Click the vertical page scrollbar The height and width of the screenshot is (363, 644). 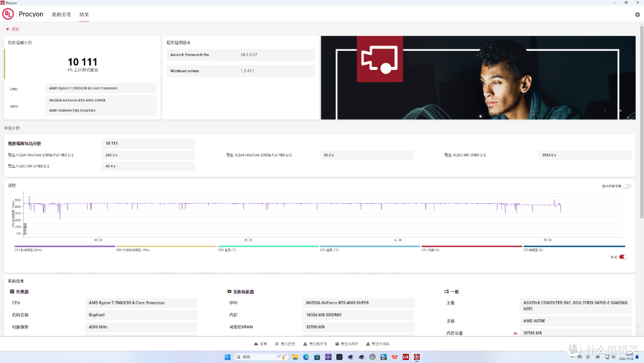click(642, 119)
